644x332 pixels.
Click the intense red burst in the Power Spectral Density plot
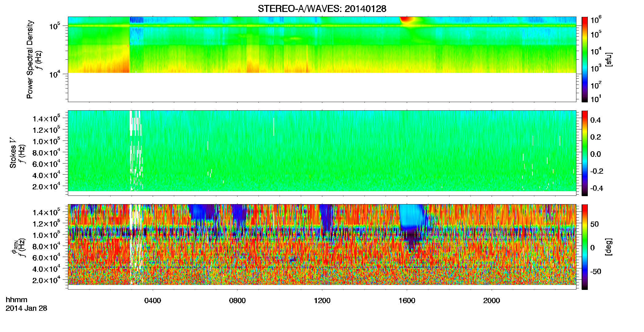(406, 20)
